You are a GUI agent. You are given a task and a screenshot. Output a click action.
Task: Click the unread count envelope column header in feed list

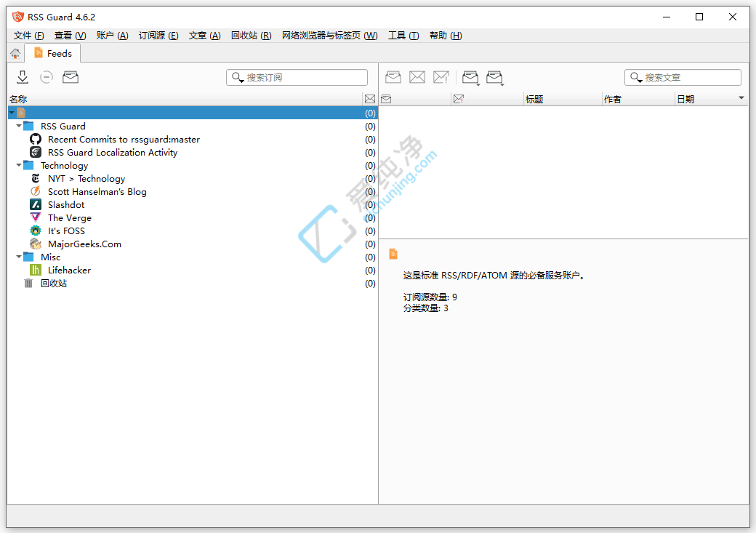[370, 99]
